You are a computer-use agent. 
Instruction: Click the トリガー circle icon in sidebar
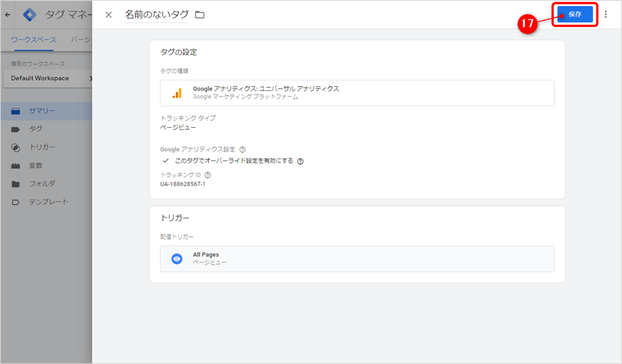(15, 147)
